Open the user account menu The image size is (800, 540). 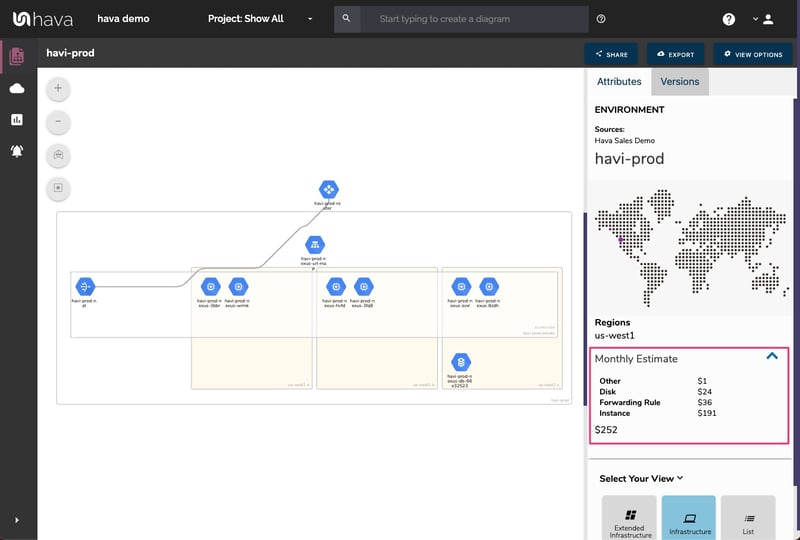[x=763, y=19]
